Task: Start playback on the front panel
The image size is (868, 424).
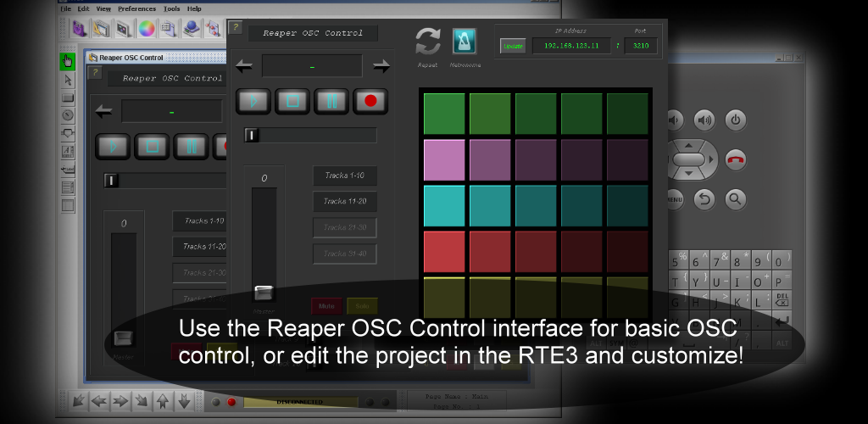Action: coord(253,101)
